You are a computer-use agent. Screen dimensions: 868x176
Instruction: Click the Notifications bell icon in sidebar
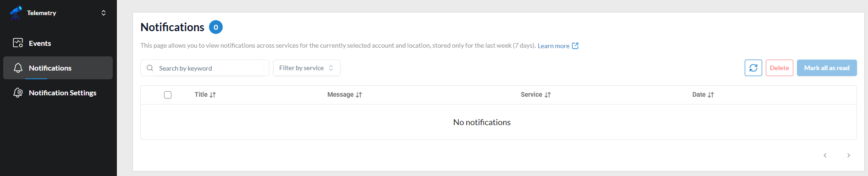(18, 68)
